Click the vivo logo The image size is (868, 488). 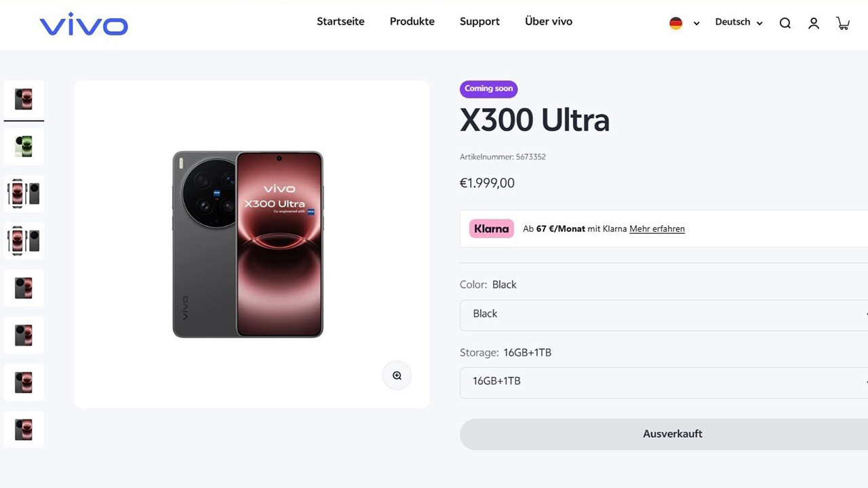click(83, 24)
